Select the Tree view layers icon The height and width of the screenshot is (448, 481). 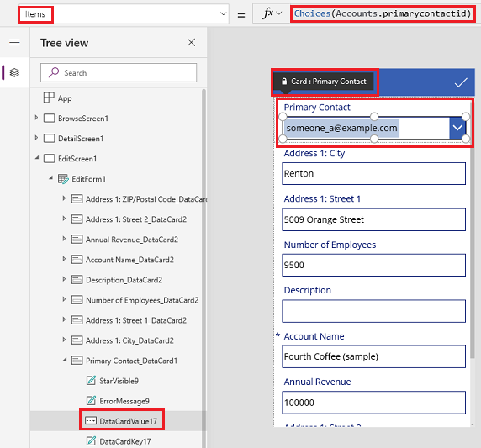coord(14,72)
